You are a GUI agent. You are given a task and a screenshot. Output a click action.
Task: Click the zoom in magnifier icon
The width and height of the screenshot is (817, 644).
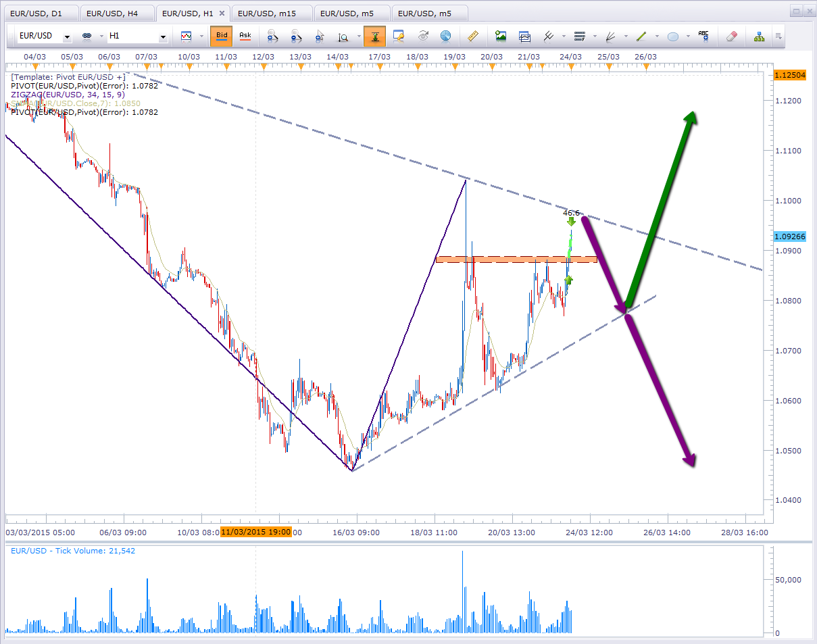click(x=273, y=36)
